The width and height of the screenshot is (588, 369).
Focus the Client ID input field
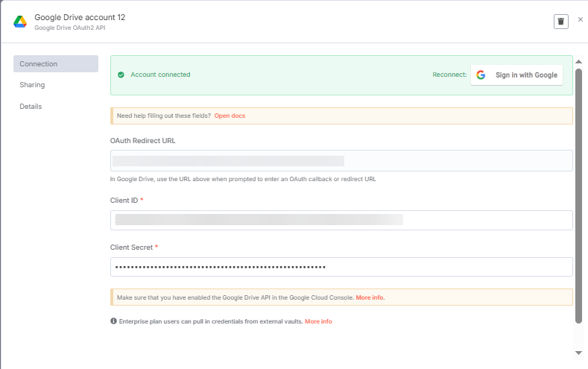(341, 220)
